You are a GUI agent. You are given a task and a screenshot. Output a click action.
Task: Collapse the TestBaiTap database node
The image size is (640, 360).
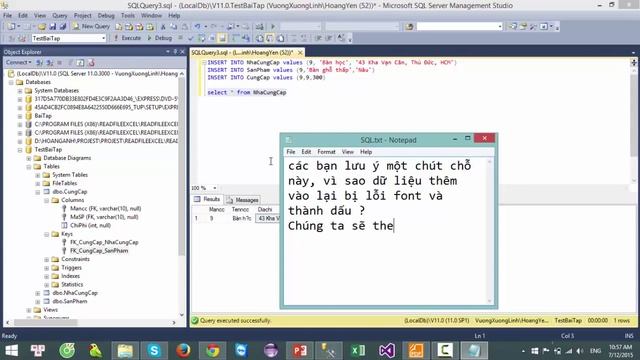[x=20, y=150]
